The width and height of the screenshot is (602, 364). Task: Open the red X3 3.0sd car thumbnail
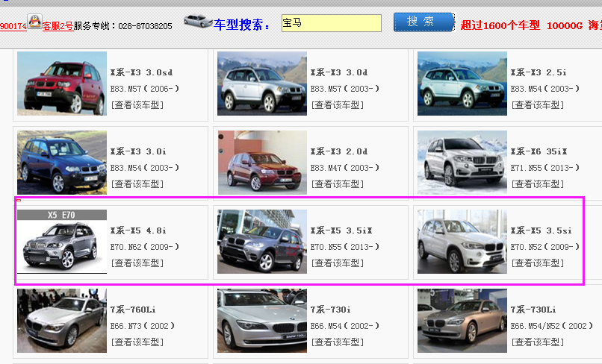point(62,84)
